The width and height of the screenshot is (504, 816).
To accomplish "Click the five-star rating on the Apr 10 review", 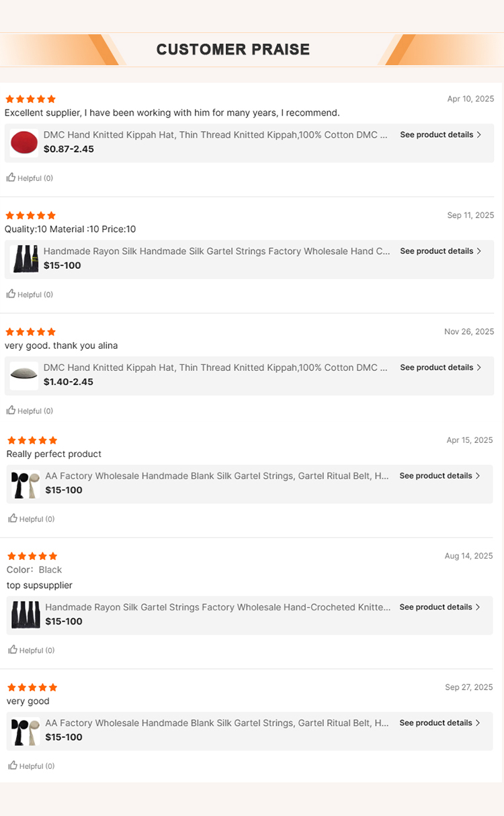I will coord(30,99).
